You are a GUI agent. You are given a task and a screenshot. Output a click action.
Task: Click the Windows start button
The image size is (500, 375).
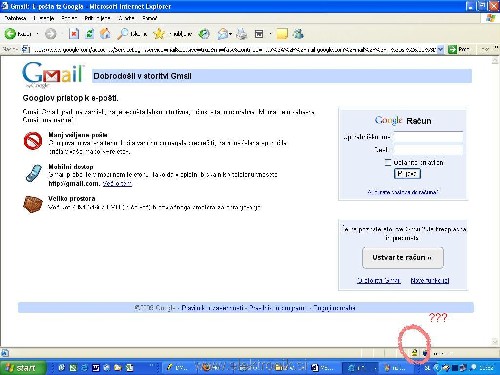click(x=22, y=368)
